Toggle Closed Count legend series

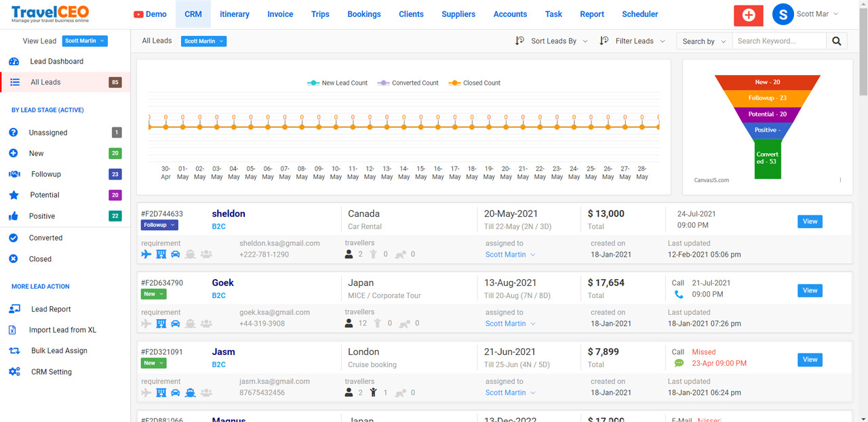pos(474,83)
